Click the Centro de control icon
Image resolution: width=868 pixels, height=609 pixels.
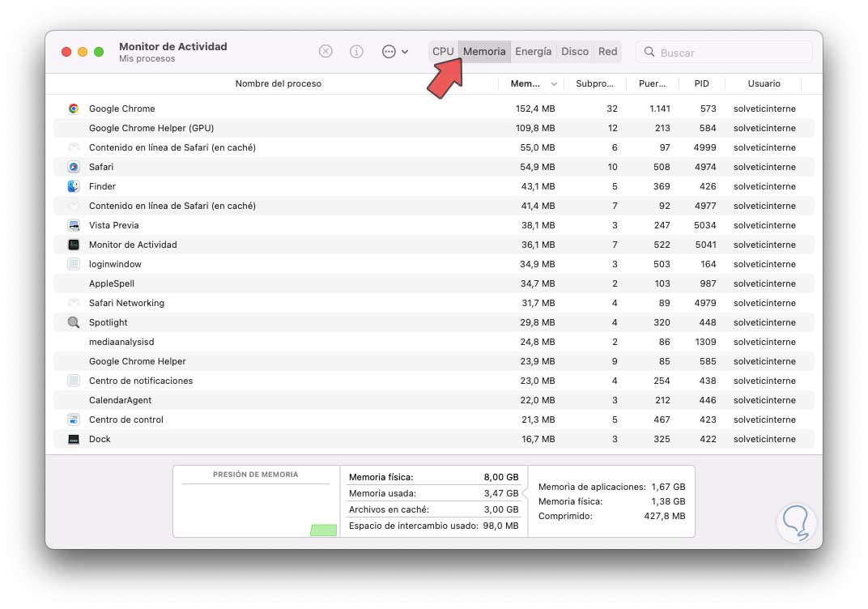click(73, 419)
